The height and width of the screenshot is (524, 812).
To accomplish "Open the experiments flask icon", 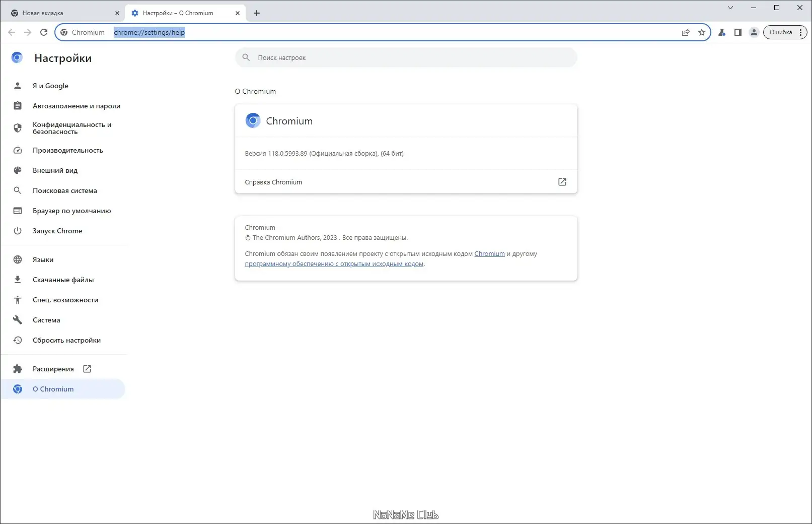I will coord(722,32).
